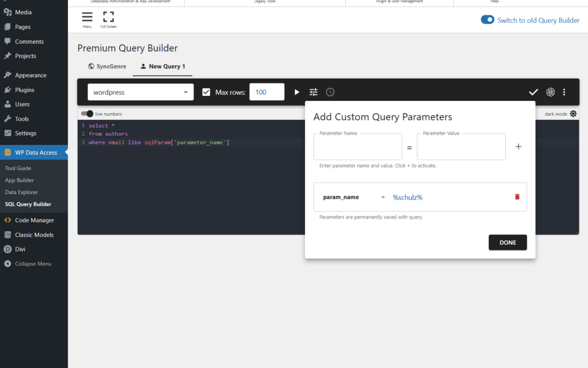
Task: Toggle line numbers switch
Action: coord(87,114)
